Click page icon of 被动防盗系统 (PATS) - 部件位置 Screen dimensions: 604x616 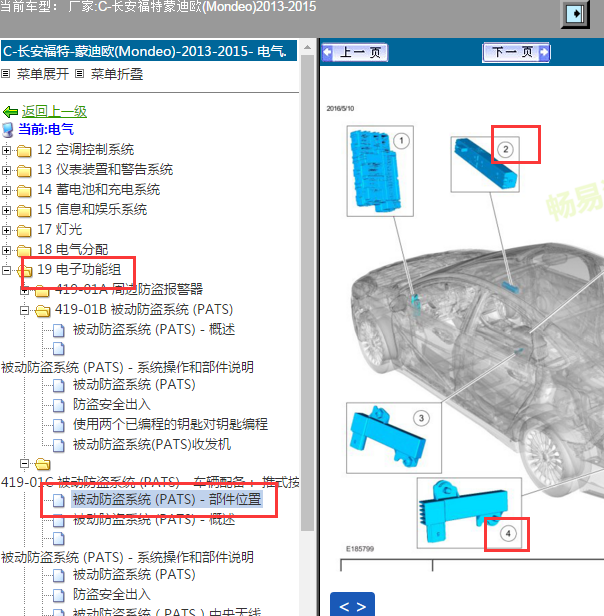[59, 500]
